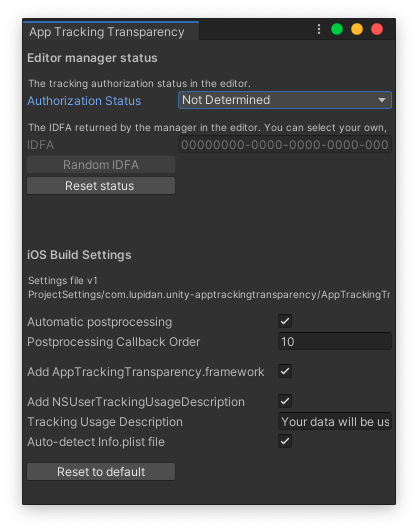
Task: Click the ProjectSettings file path text
Action: coord(209,295)
